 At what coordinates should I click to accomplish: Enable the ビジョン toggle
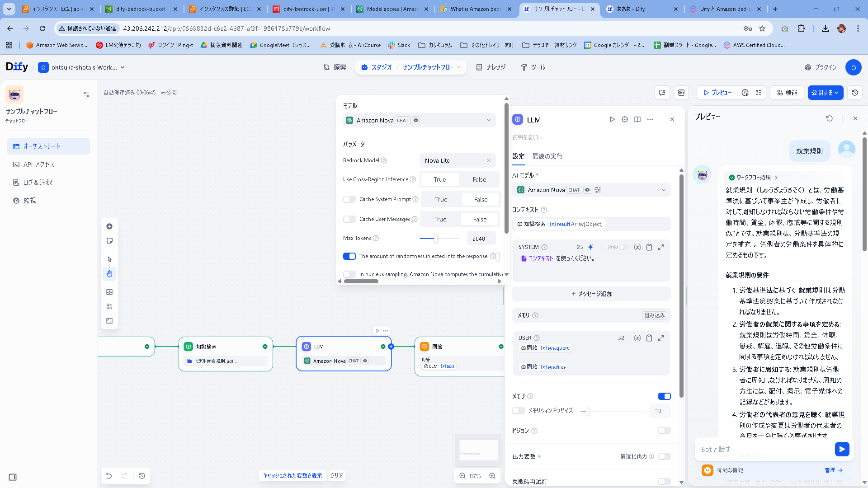(664, 431)
